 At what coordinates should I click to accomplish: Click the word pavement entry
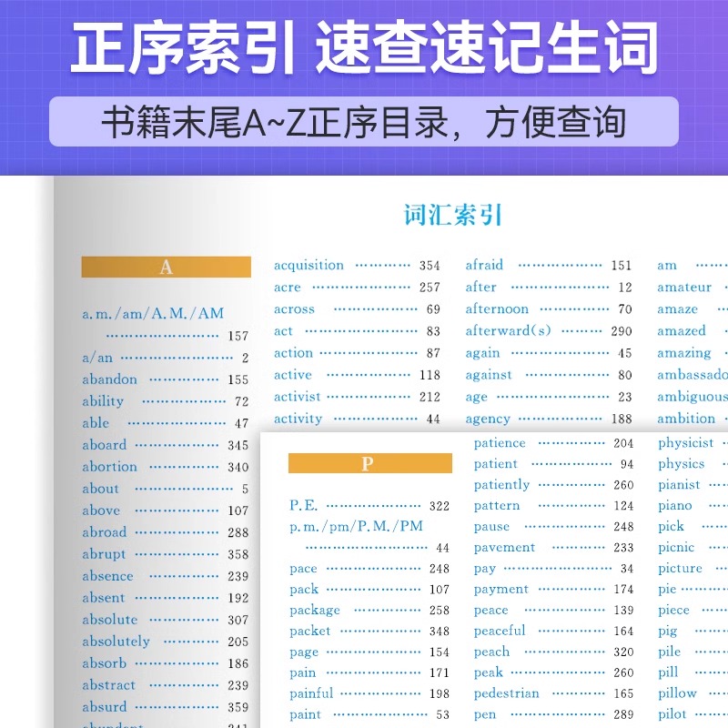[x=504, y=548]
